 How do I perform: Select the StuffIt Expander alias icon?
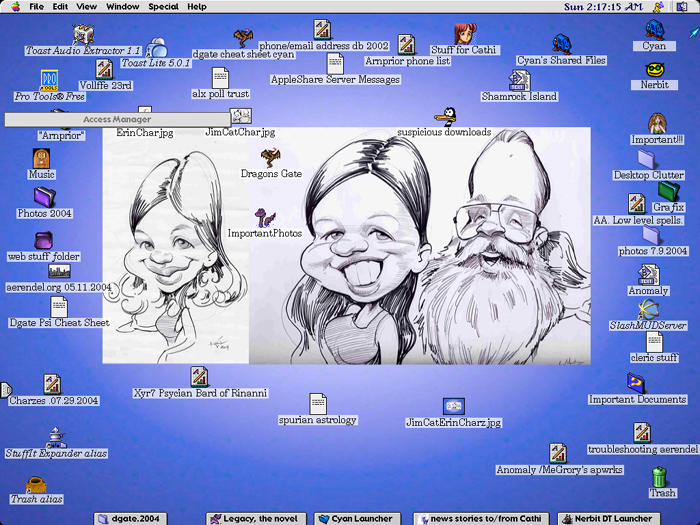[x=56, y=437]
